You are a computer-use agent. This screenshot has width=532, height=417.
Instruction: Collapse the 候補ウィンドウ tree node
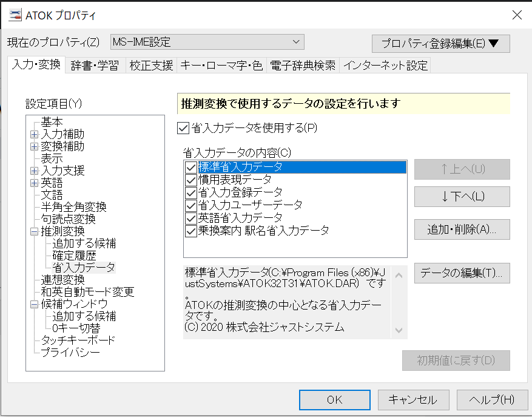(34, 304)
